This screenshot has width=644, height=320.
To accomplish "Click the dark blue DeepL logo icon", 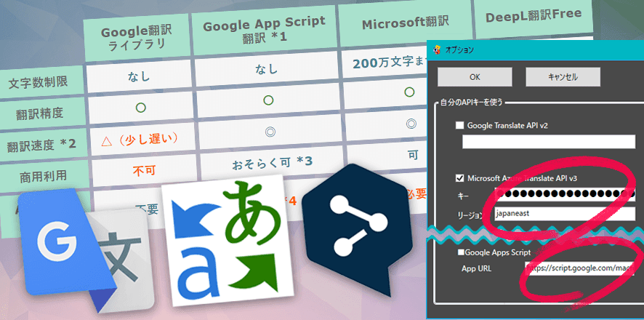I will 357,229.
